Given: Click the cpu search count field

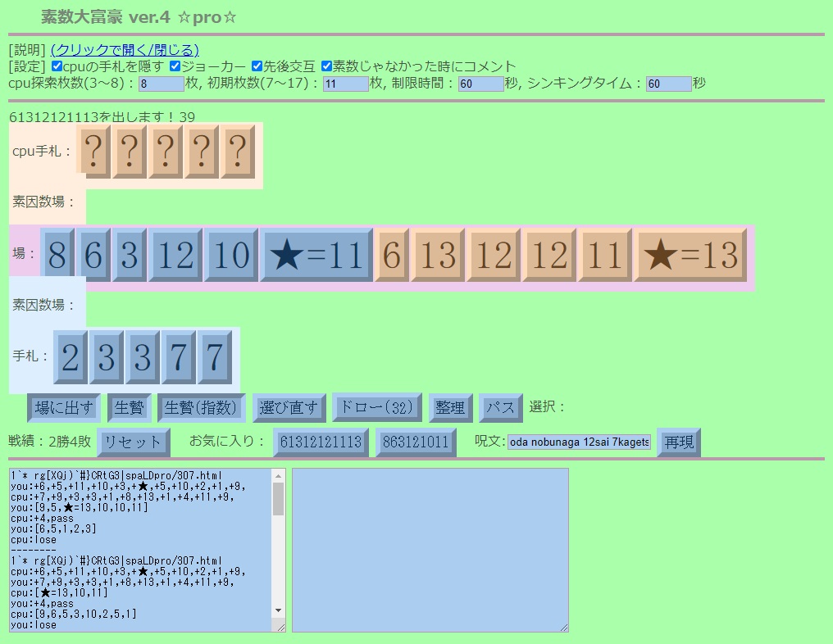Looking at the screenshot, I should tap(162, 84).
